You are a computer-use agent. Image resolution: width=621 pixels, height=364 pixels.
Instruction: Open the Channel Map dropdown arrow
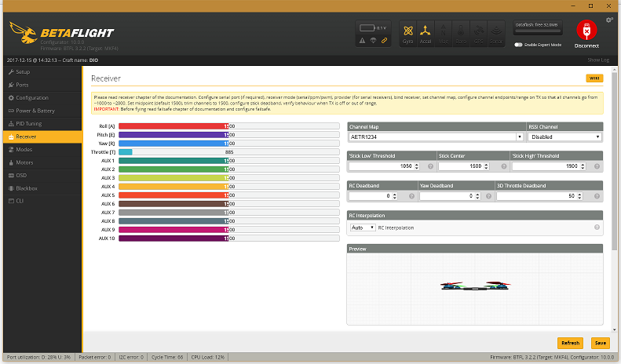(519, 136)
